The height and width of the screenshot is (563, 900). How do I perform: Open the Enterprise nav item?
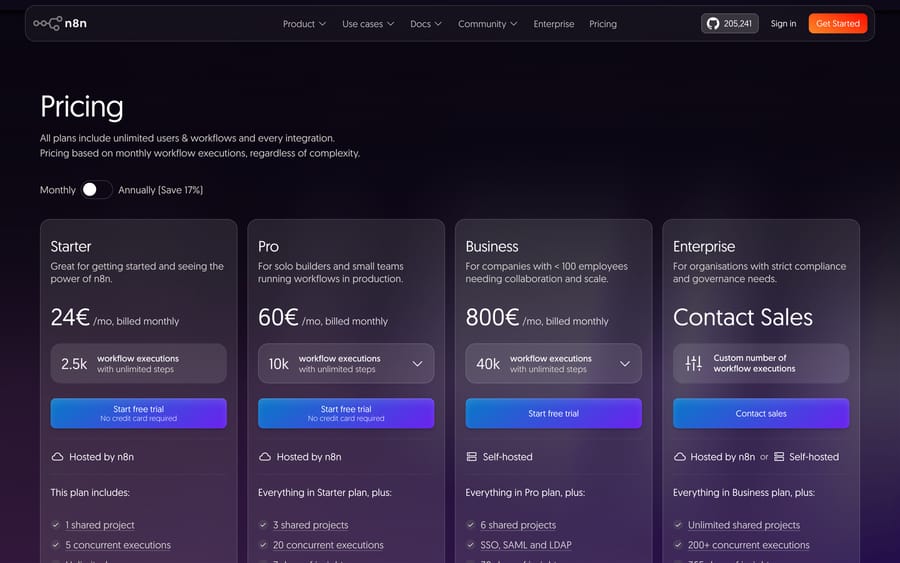pyautogui.click(x=553, y=24)
